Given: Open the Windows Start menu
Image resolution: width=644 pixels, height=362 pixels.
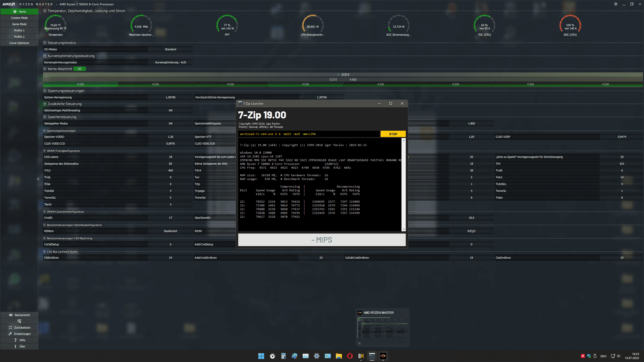Looking at the screenshot, I should [x=261, y=356].
